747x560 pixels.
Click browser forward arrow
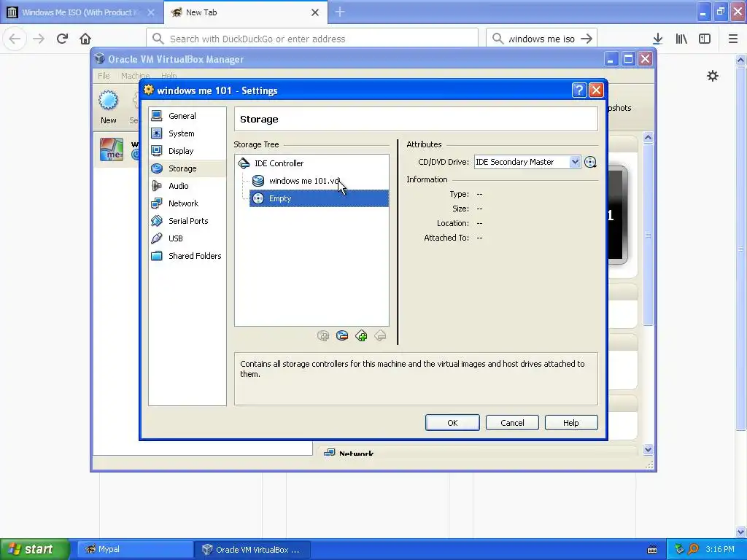coord(39,39)
